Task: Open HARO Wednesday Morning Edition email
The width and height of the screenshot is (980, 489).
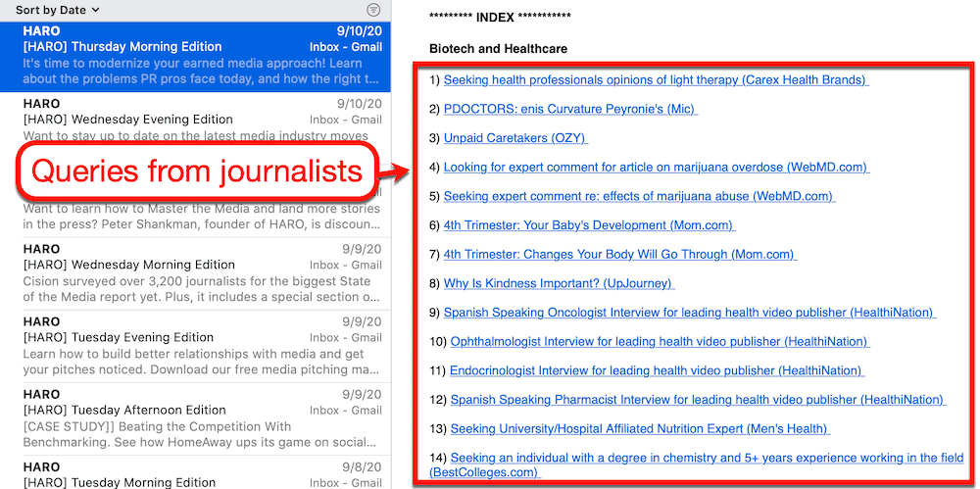Action: pyautogui.click(x=196, y=265)
